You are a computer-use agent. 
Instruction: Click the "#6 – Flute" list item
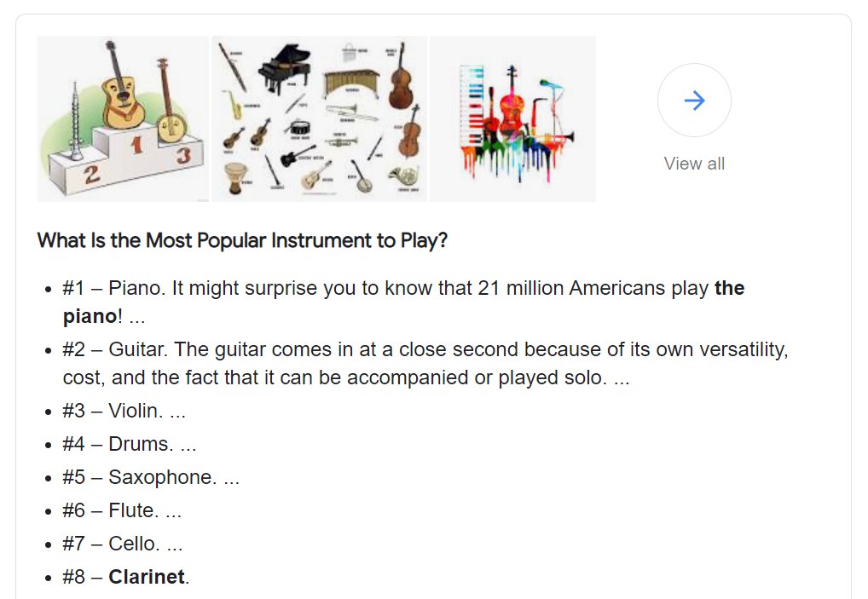click(122, 510)
